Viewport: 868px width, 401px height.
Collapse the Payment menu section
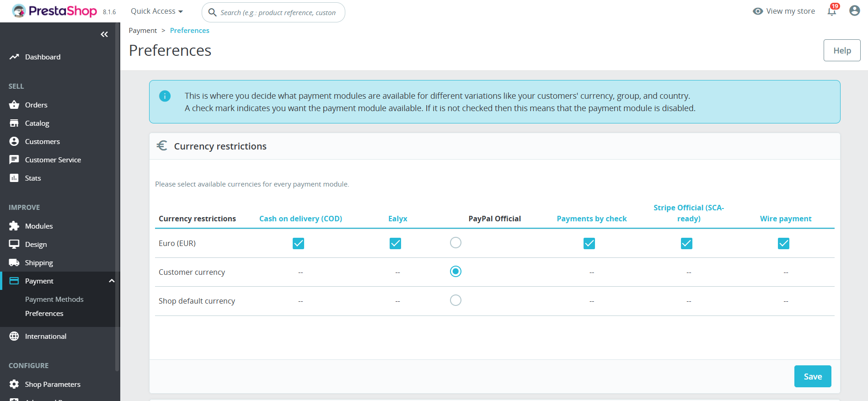112,281
